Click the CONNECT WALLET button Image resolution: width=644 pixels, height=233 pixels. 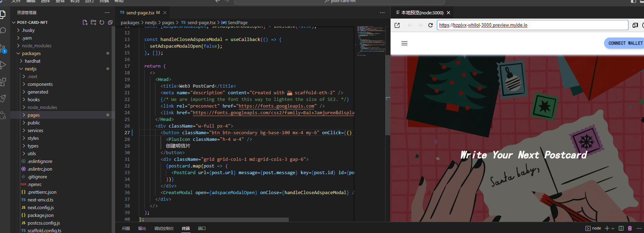(625, 43)
